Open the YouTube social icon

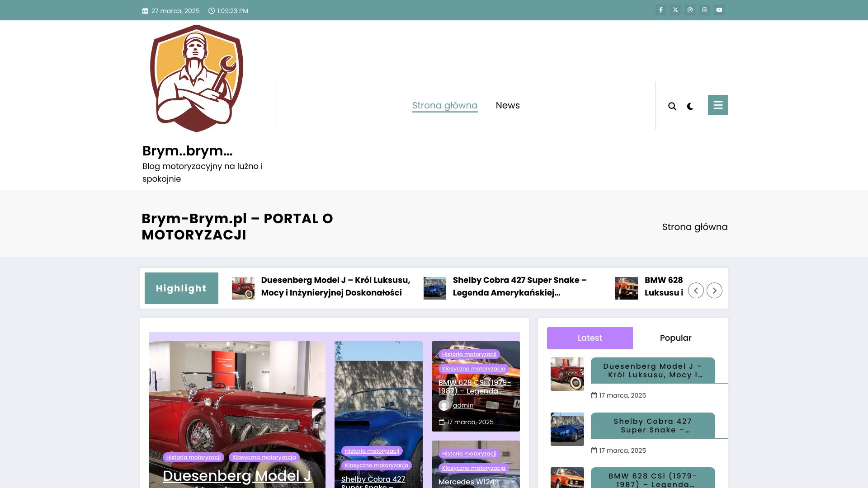719,10
